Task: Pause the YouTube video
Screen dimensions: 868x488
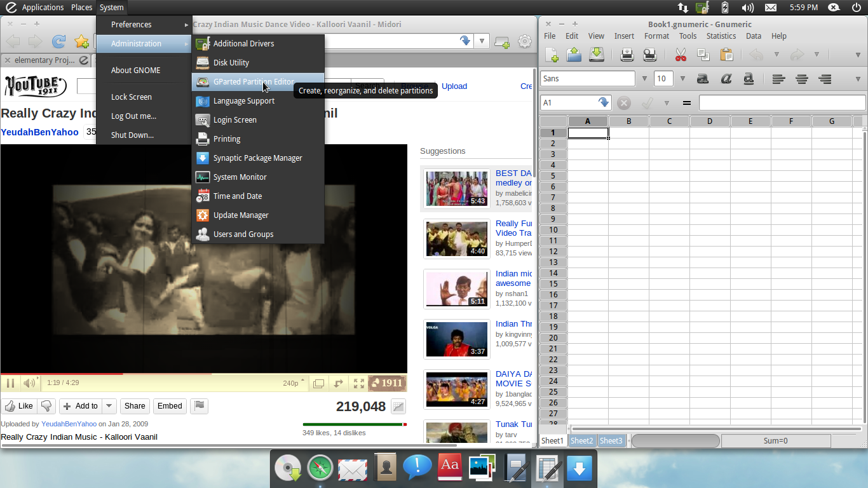Action: pyautogui.click(x=10, y=383)
